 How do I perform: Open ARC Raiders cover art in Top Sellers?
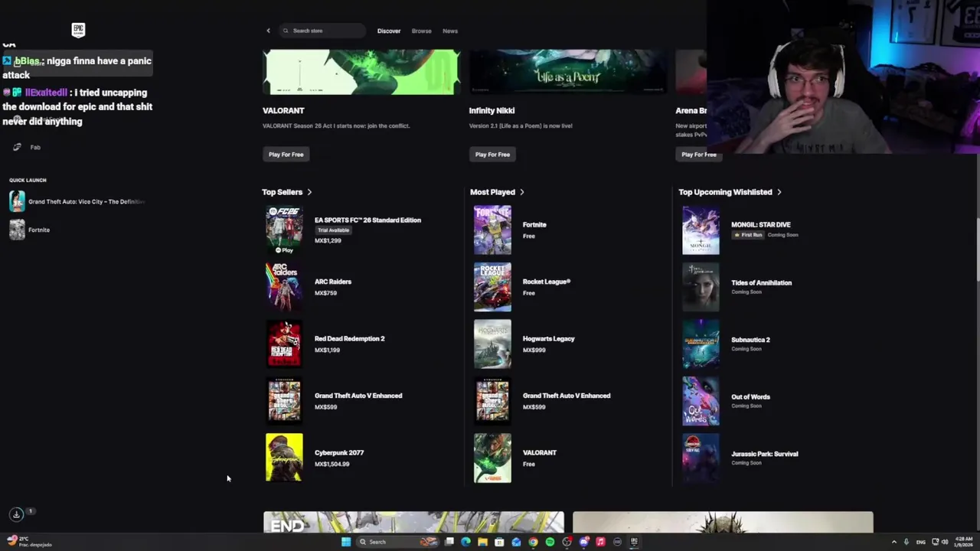click(284, 287)
